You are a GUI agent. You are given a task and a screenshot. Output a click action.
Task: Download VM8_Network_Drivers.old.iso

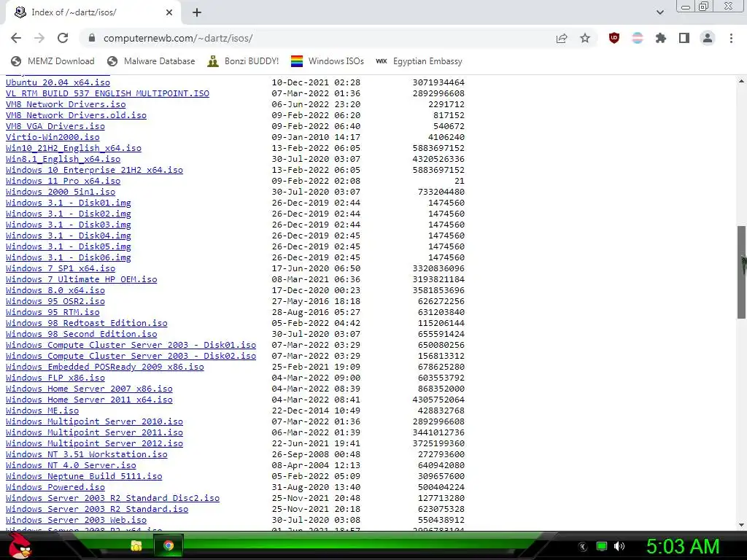(76, 115)
